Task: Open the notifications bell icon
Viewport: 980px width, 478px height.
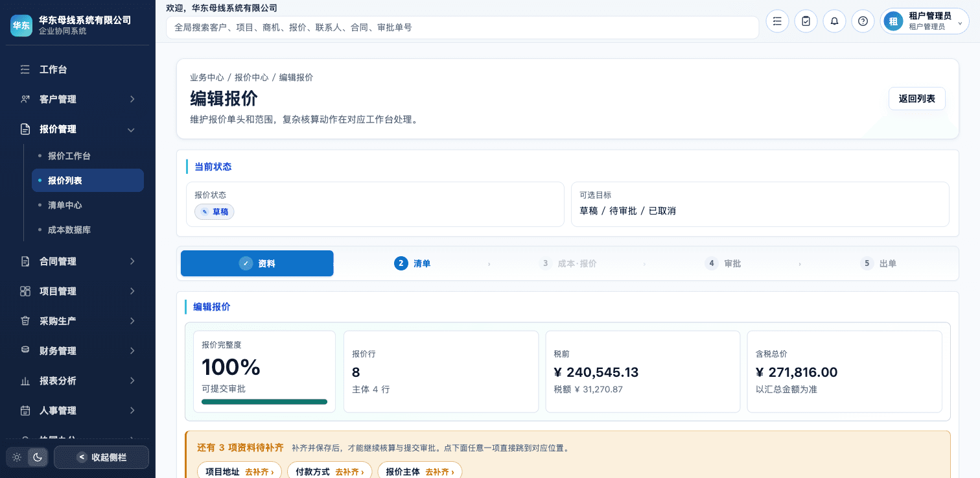Action: click(x=834, y=21)
